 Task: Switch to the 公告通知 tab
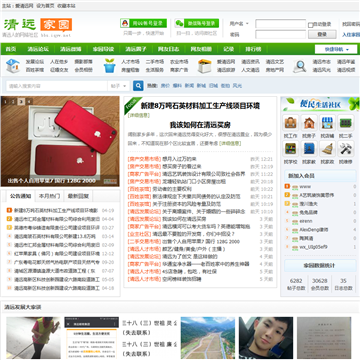[x=21, y=196]
